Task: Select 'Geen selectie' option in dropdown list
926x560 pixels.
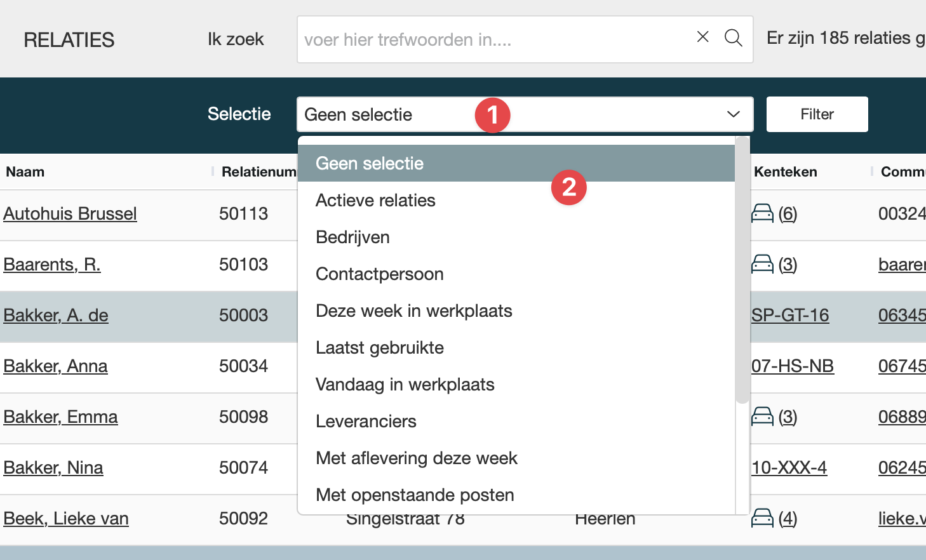Action: click(370, 164)
